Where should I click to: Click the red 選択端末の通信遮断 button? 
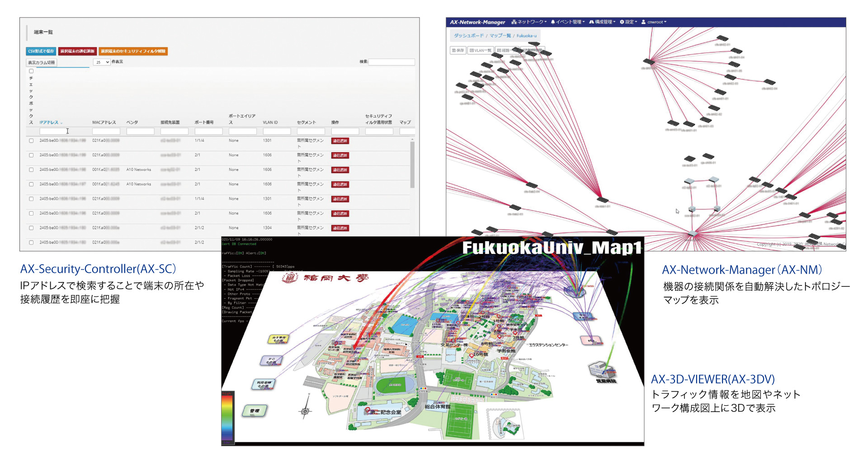(77, 51)
